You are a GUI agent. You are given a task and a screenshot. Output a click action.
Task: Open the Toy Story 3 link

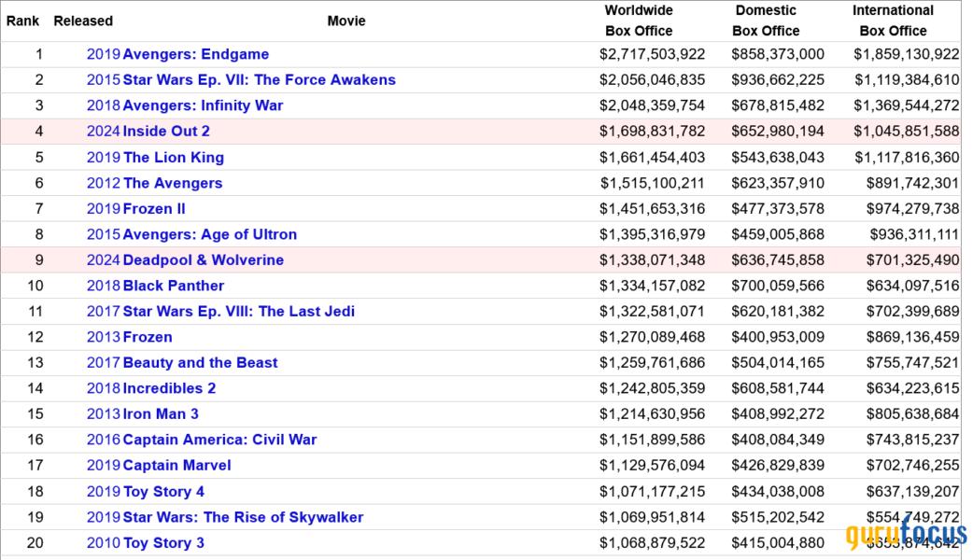tap(163, 542)
